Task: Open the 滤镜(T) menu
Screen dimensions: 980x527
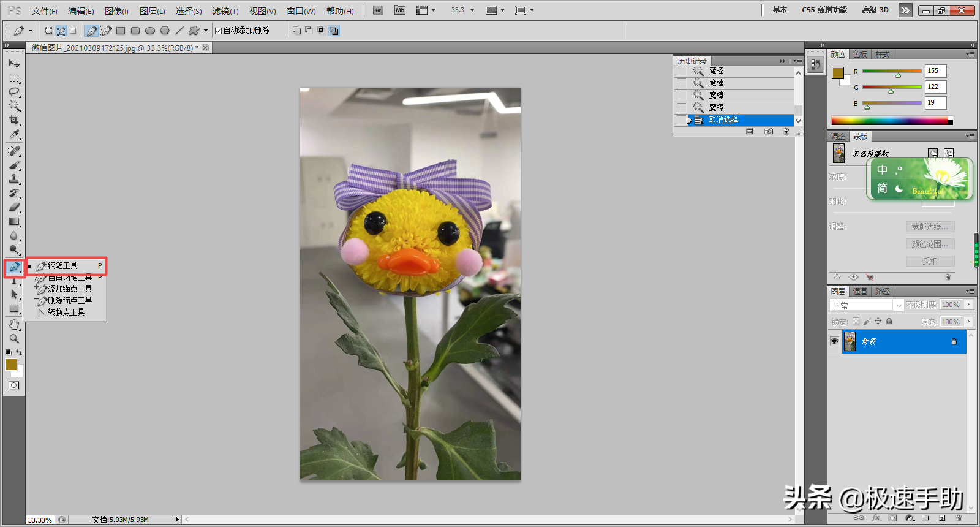Action: pos(225,11)
